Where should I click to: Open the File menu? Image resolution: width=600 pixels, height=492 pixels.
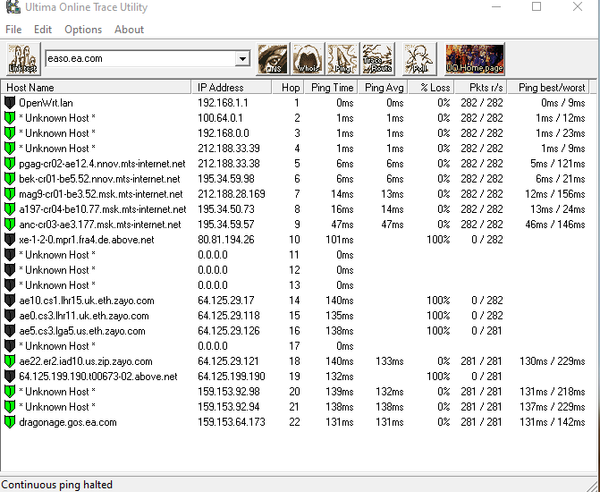(x=13, y=29)
